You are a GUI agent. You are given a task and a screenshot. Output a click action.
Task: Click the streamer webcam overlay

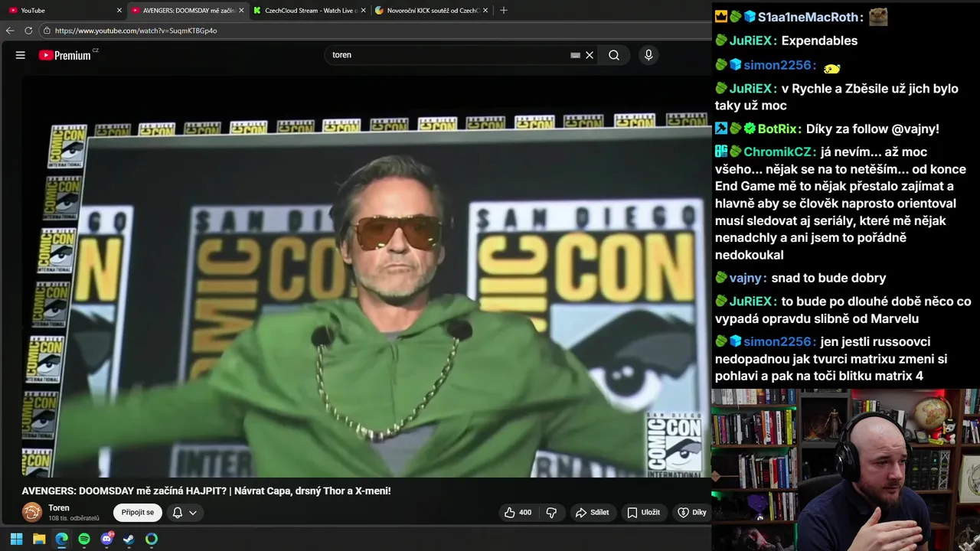coord(845,470)
